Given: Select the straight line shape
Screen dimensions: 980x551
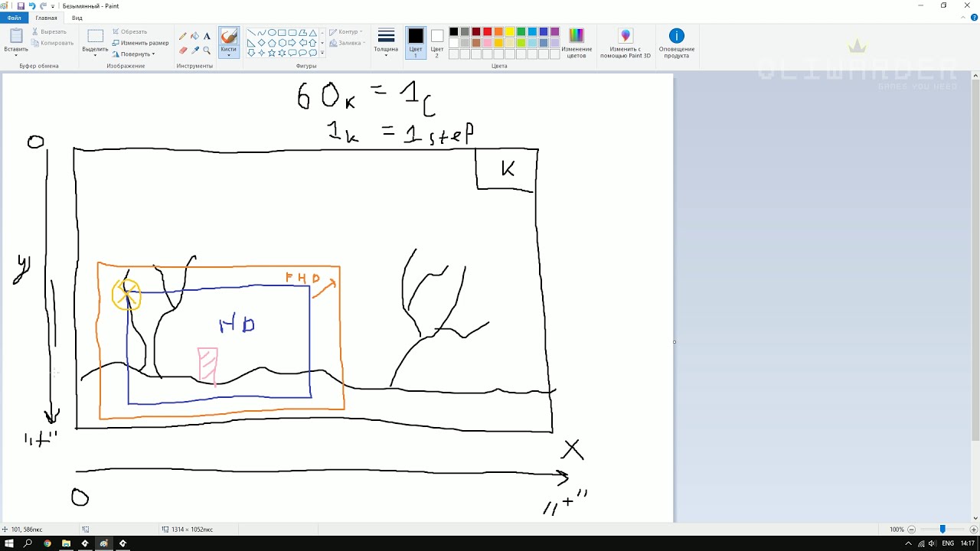Looking at the screenshot, I should tap(251, 33).
